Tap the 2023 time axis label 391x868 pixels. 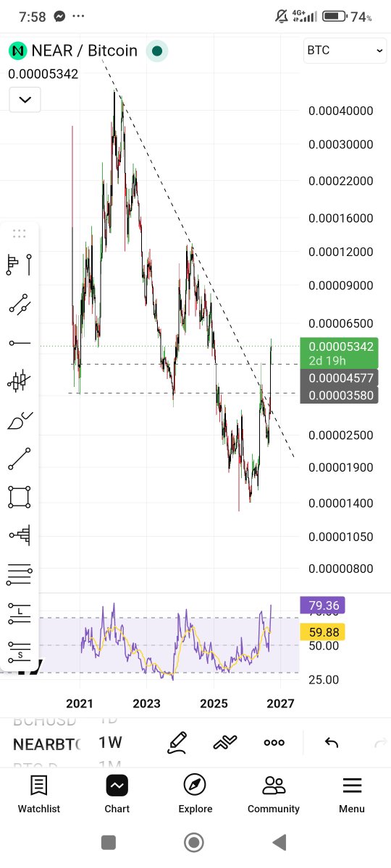(147, 704)
